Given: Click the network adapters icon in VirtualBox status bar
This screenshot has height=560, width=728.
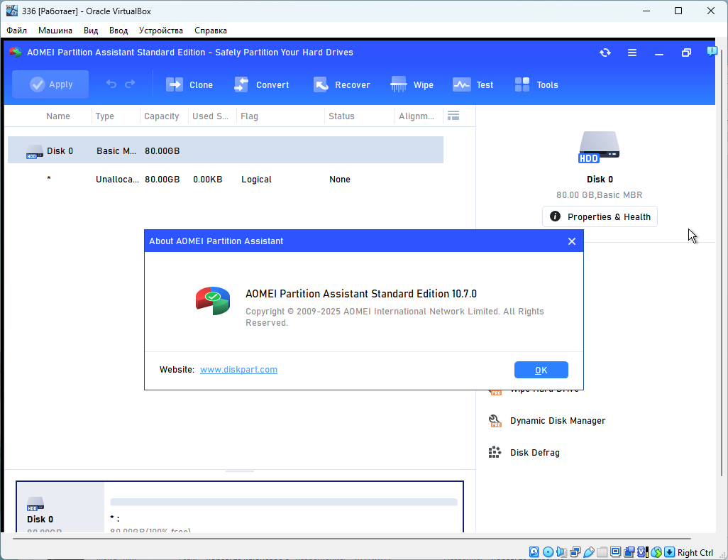Looking at the screenshot, I should click(x=575, y=551).
